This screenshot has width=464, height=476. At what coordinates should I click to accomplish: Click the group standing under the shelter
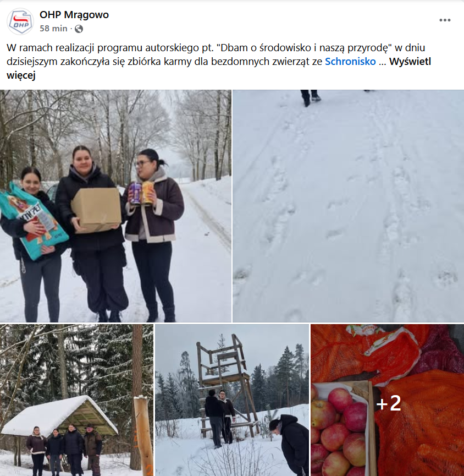pos(64,450)
